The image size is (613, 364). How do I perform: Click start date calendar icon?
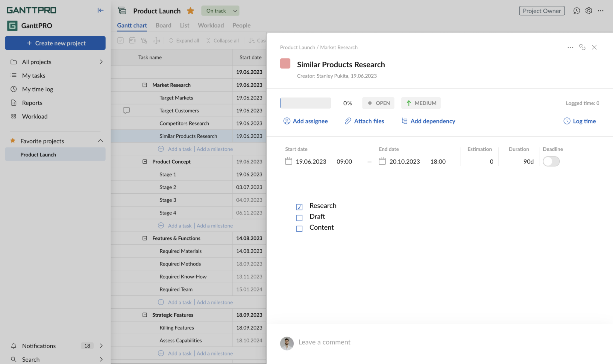(289, 161)
